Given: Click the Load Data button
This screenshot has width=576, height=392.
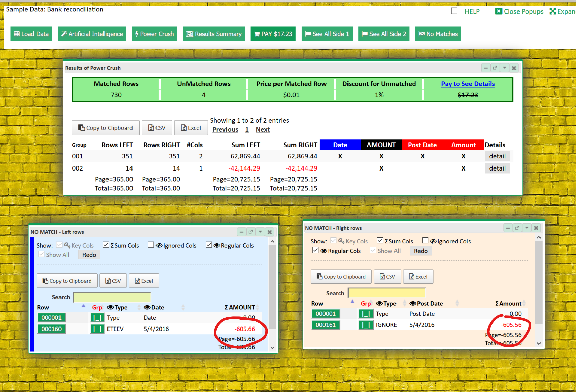Looking at the screenshot, I should coord(31,34).
